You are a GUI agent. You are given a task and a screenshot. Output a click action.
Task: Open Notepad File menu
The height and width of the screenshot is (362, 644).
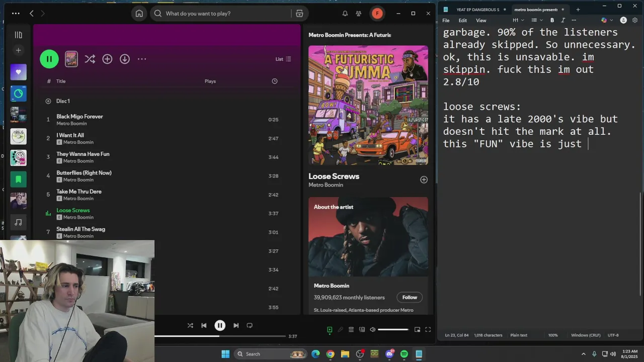pyautogui.click(x=446, y=21)
